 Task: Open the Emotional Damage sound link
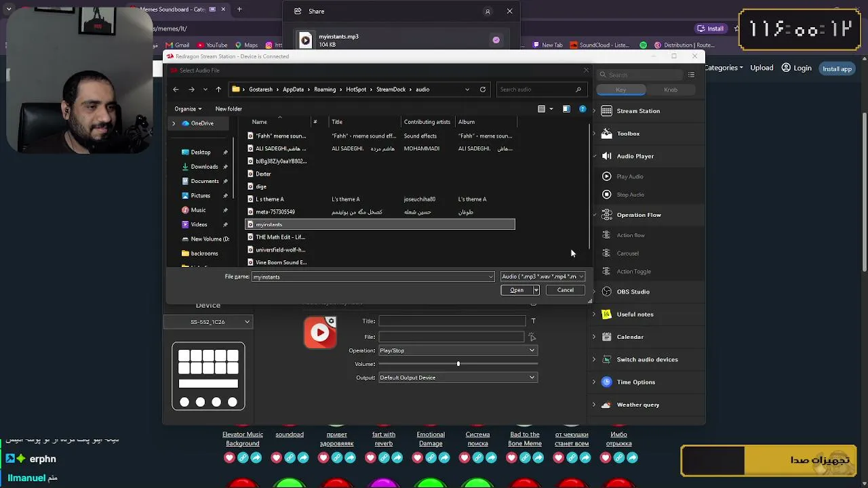point(431,439)
